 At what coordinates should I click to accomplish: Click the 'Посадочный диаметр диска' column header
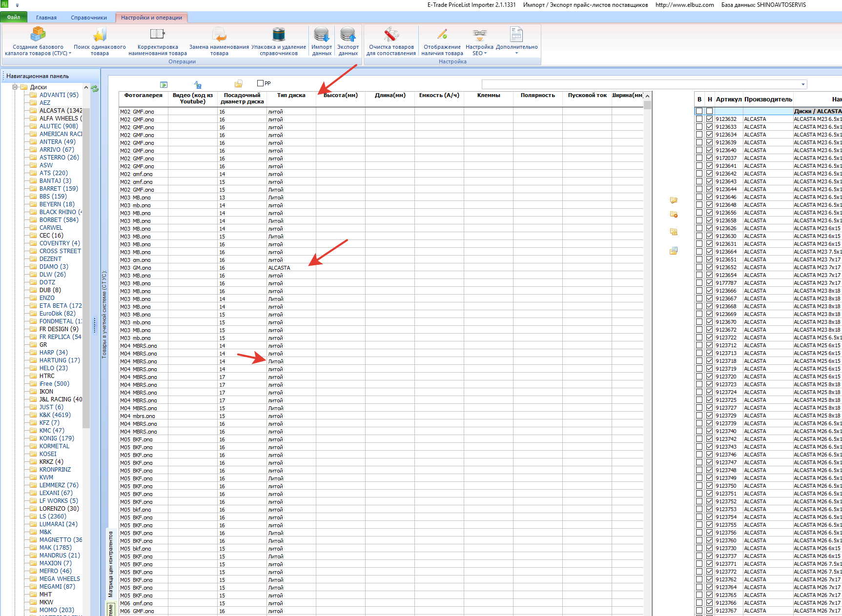click(x=242, y=99)
